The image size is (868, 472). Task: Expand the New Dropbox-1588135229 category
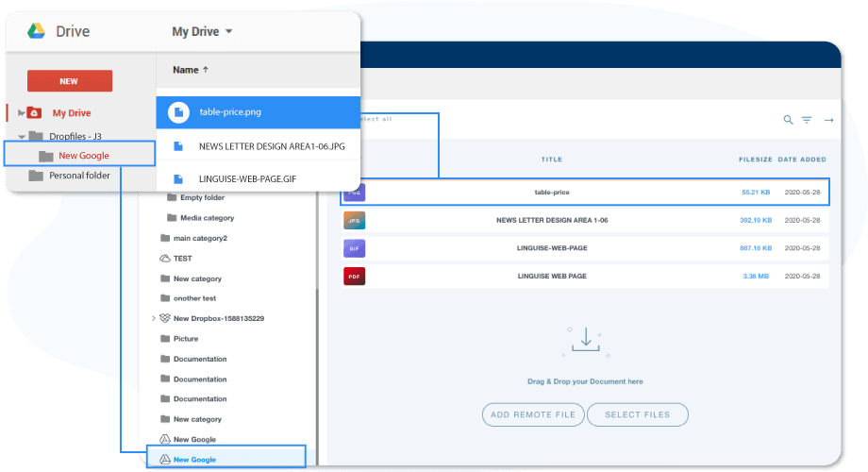[x=154, y=318]
